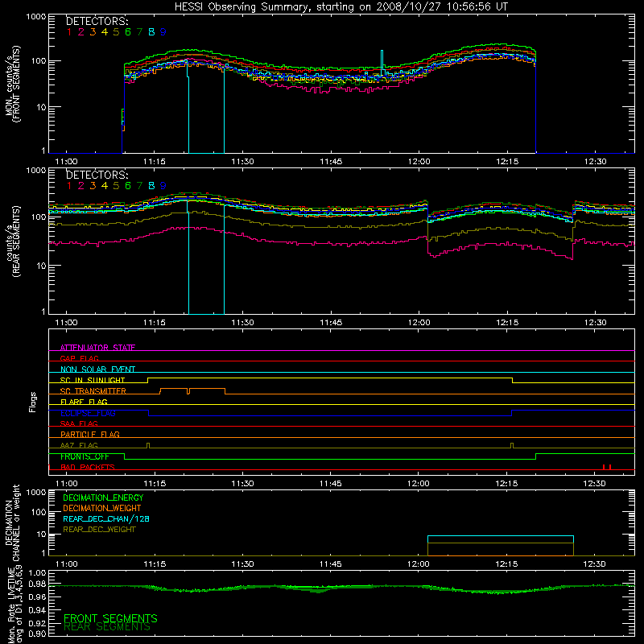Click 12:30 tick label under front segments plot

(x=595, y=162)
